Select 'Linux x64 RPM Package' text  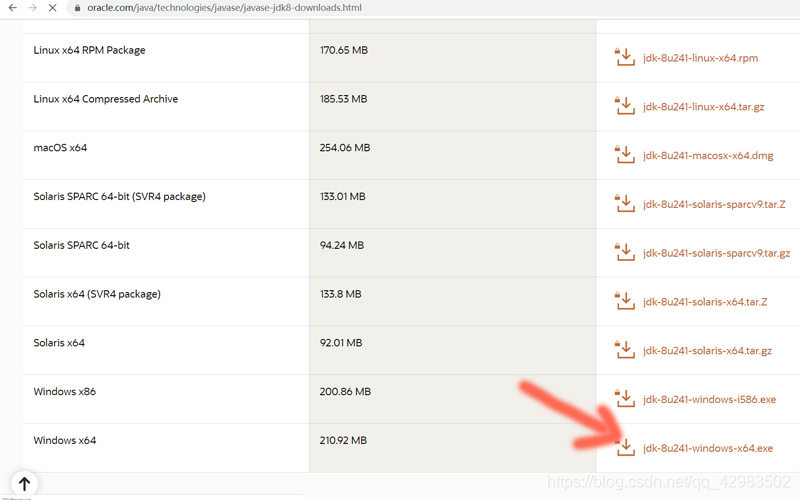pos(89,50)
